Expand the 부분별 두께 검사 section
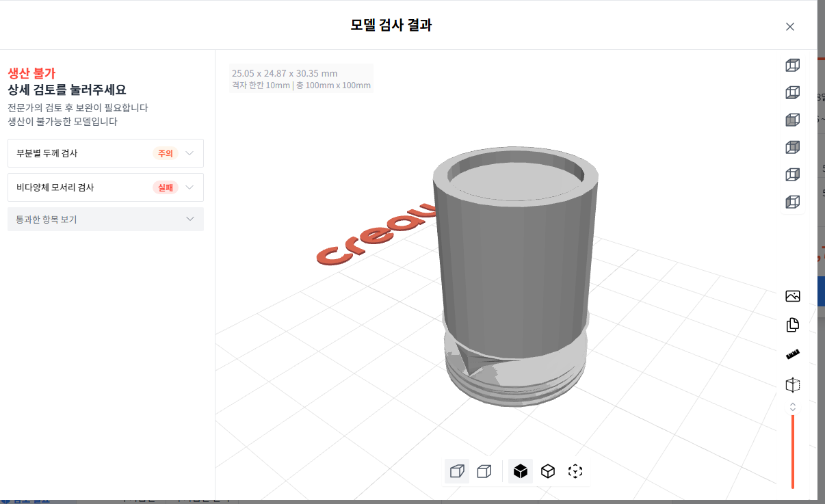Image resolution: width=825 pixels, height=504 pixels. click(105, 153)
